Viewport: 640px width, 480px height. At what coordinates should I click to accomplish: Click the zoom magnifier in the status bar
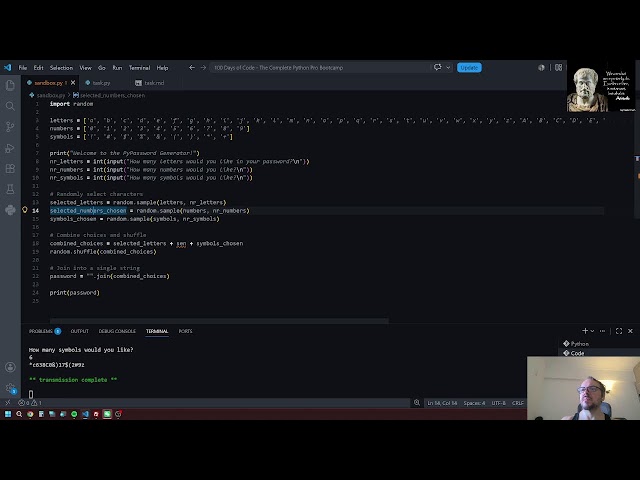(x=417, y=403)
